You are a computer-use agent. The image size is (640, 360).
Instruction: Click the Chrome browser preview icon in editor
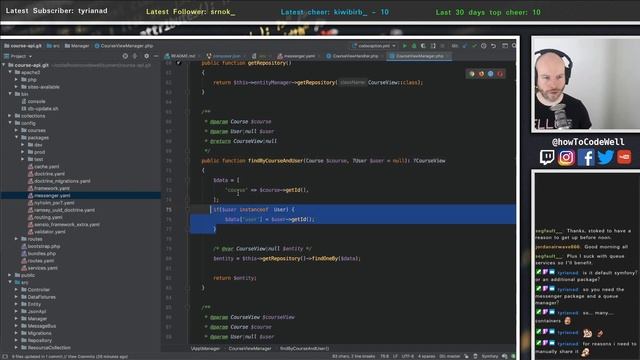(x=472, y=74)
